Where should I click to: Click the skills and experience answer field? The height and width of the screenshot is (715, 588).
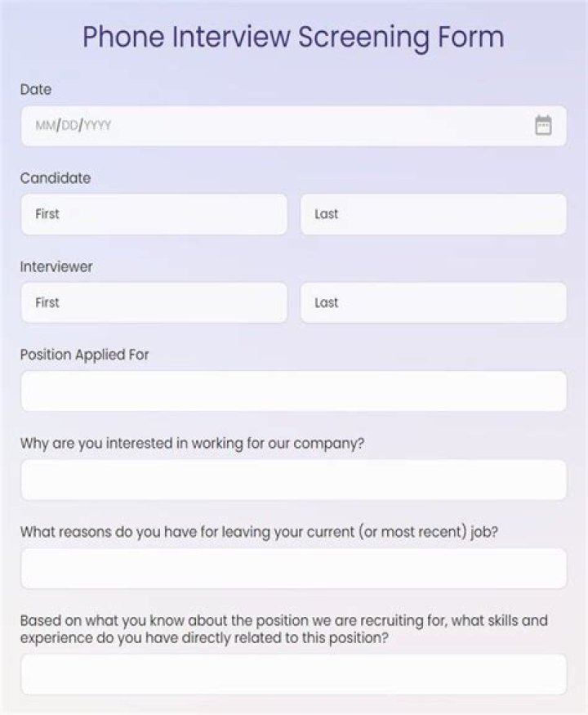point(294,673)
